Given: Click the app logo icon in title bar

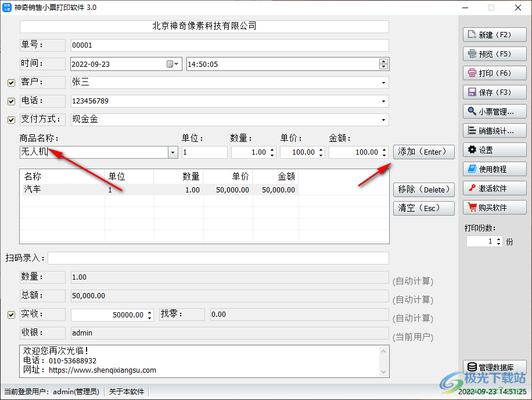Looking at the screenshot, I should pos(7,7).
